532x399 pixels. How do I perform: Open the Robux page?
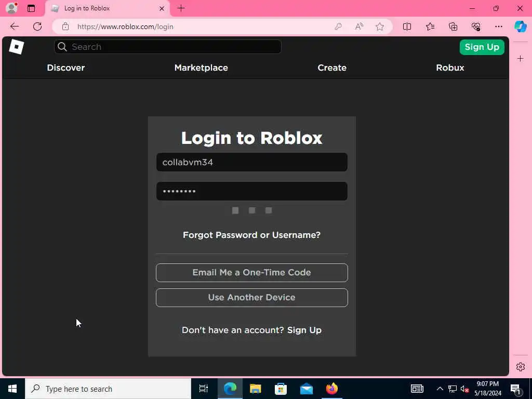[x=450, y=68]
